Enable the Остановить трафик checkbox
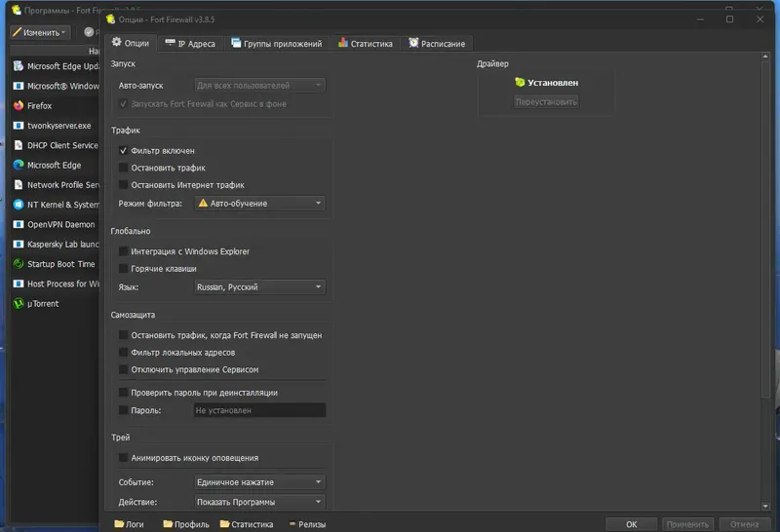This screenshot has width=780, height=532. tap(123, 168)
